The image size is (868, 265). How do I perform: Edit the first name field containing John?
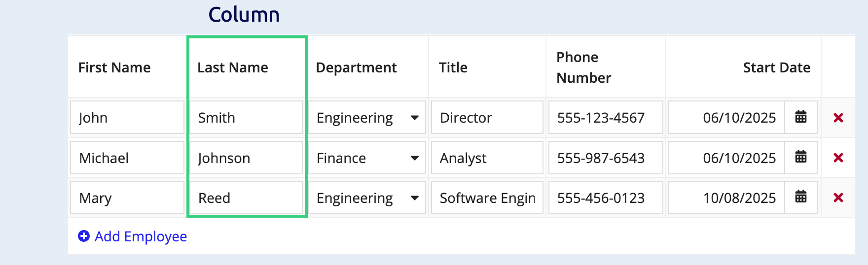(x=127, y=117)
